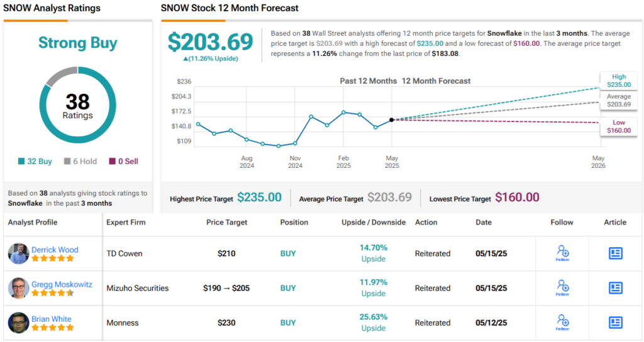Click the Expert Firm column header
Image resolution: width=644 pixels, height=342 pixels.
[126, 222]
